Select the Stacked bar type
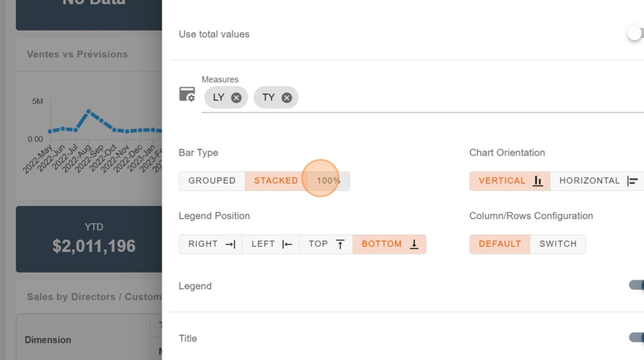 275,181
